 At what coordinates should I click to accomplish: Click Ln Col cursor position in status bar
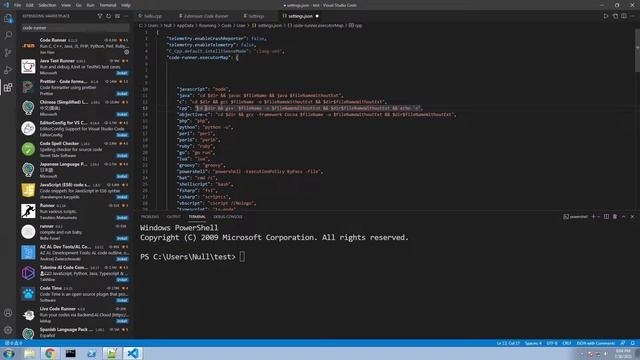coord(508,343)
